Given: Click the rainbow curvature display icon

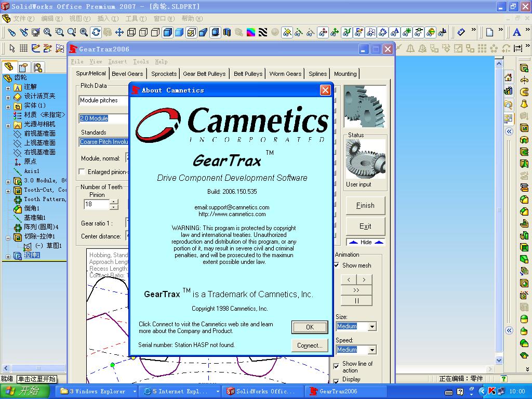Looking at the screenshot, I should pos(251,32).
